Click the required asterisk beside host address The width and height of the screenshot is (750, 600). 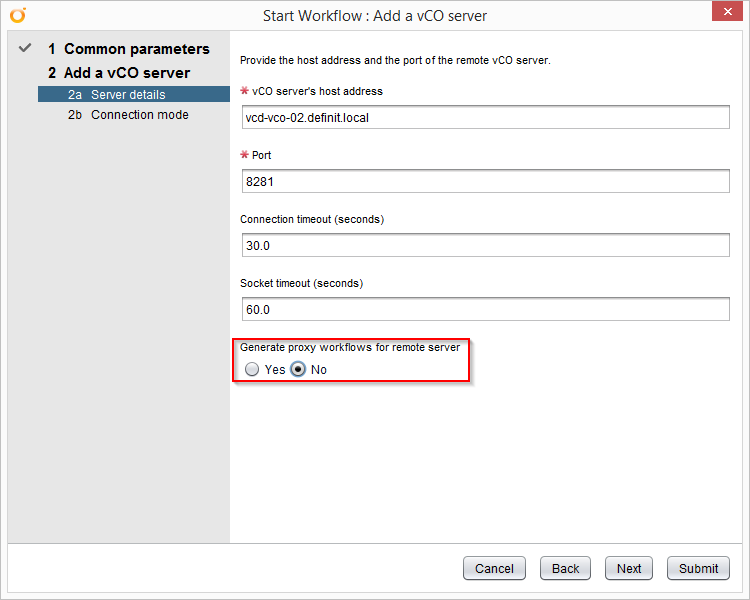245,91
